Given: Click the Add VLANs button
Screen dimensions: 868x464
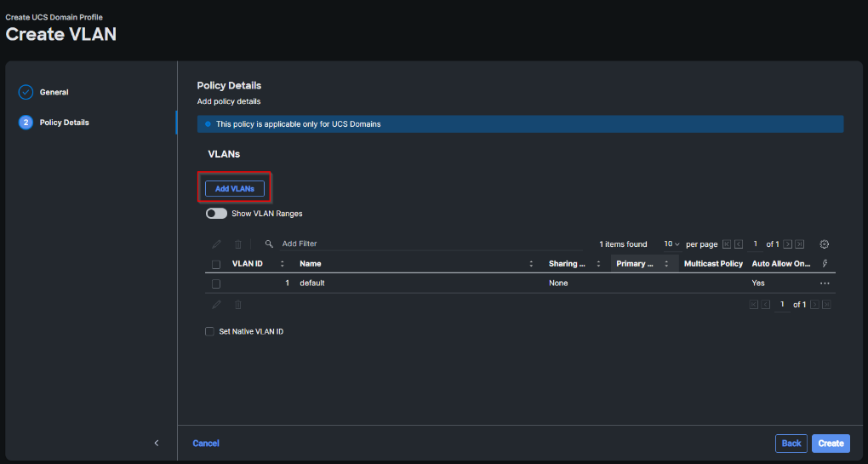Looking at the screenshot, I should coord(235,188).
